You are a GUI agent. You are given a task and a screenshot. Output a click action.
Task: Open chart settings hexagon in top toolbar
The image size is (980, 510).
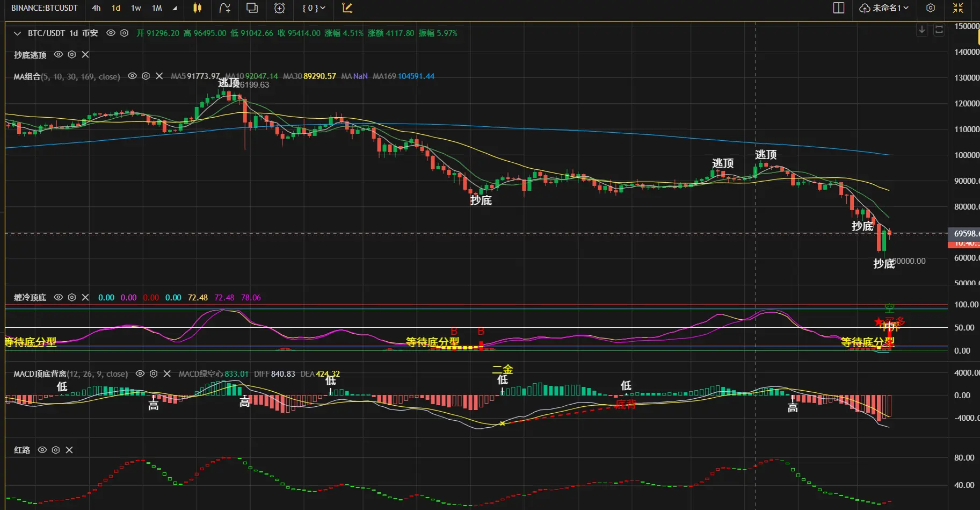(931, 8)
